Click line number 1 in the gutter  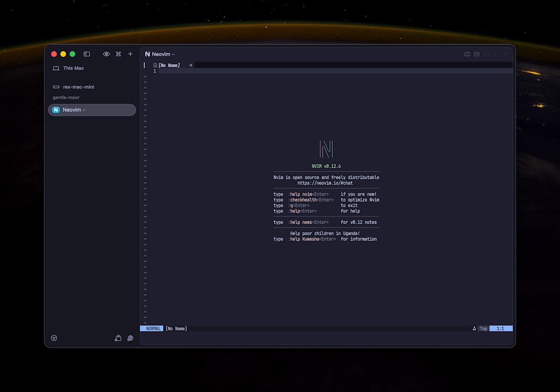pos(154,71)
